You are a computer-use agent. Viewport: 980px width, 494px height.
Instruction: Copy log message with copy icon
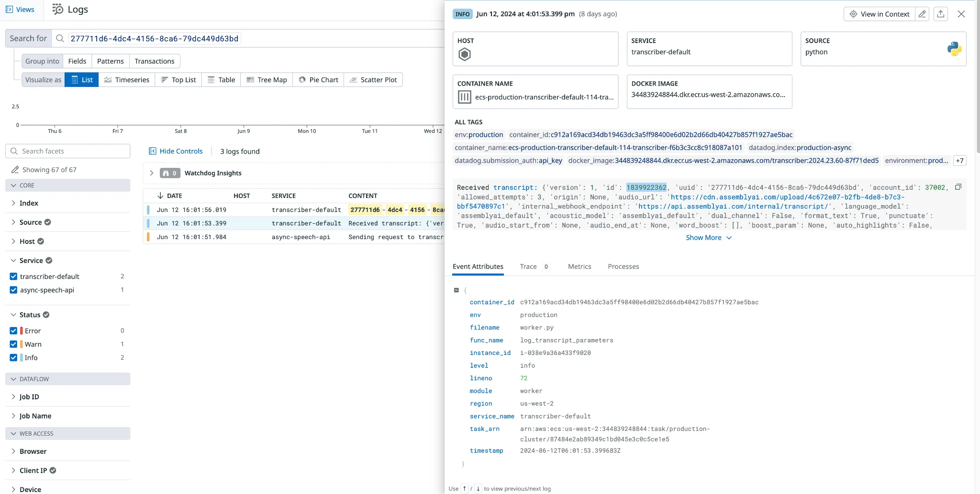tap(958, 187)
